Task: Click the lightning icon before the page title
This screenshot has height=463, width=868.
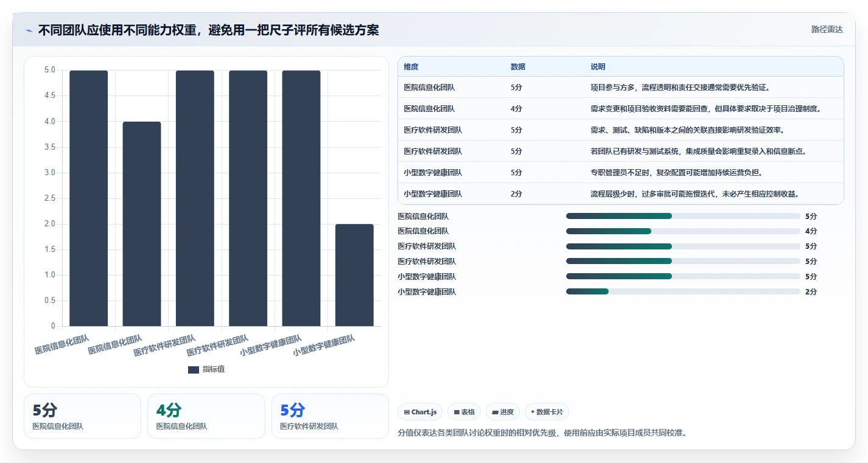Action: [29, 30]
